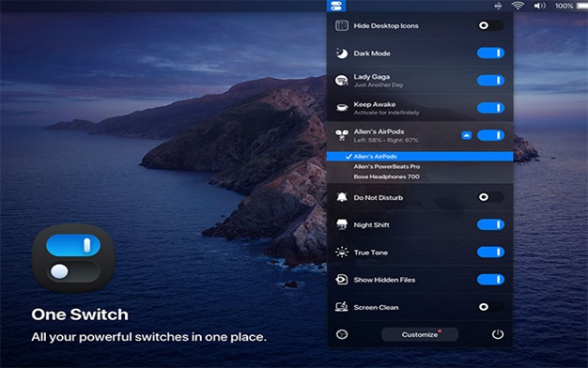This screenshot has height=368, width=588.
Task: Click the Keep Awake coffee cup icon
Action: 342,108
